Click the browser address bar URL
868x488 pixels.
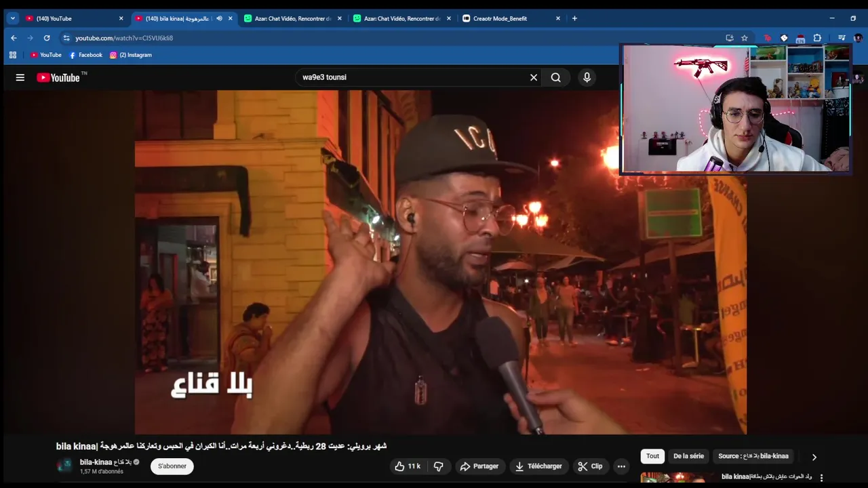[124, 38]
